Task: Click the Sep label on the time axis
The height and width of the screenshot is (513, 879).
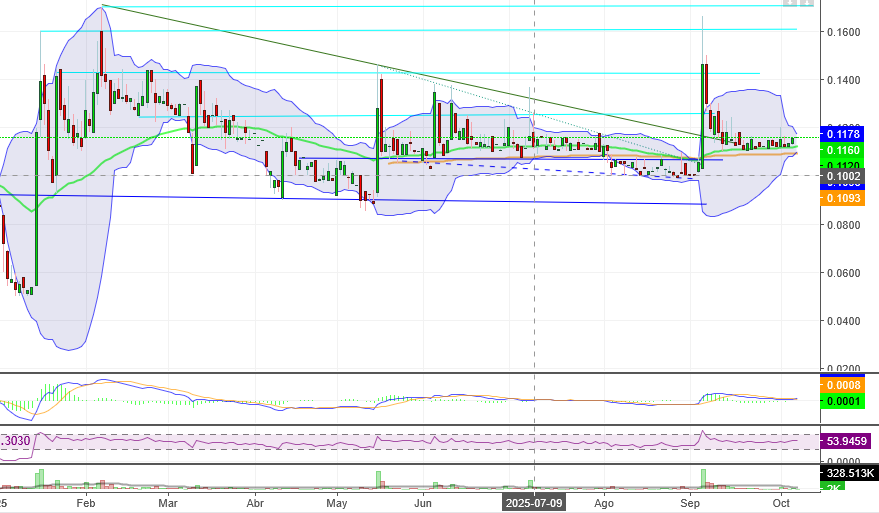Action: [x=690, y=503]
